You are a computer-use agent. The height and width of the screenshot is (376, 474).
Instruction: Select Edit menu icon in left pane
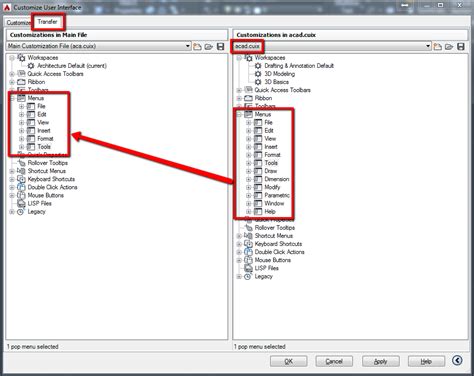pyautogui.click(x=31, y=114)
